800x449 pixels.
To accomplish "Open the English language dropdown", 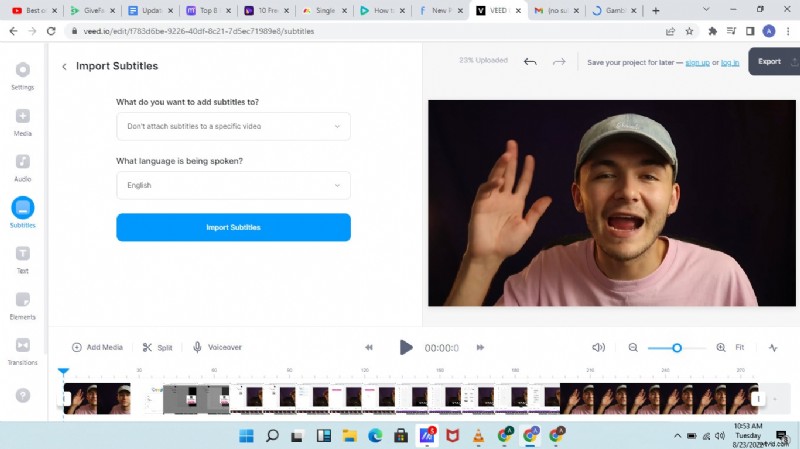I will coord(233,185).
